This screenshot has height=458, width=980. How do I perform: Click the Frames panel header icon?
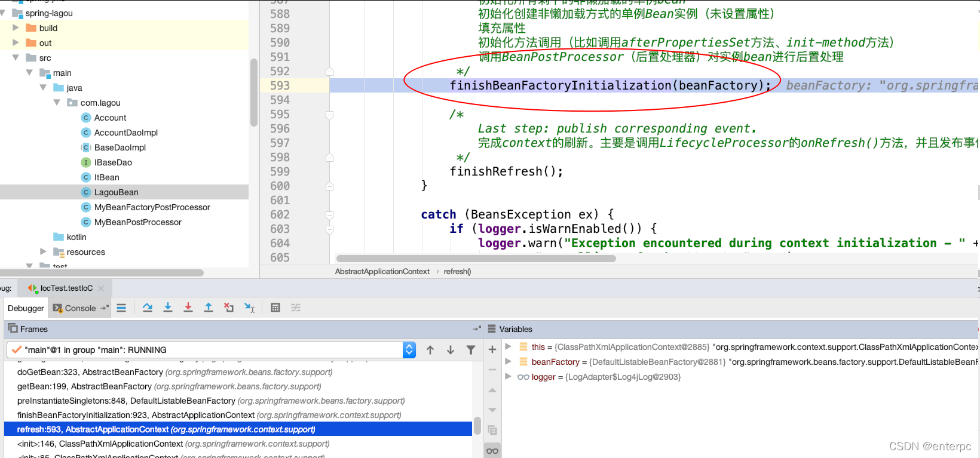click(13, 328)
